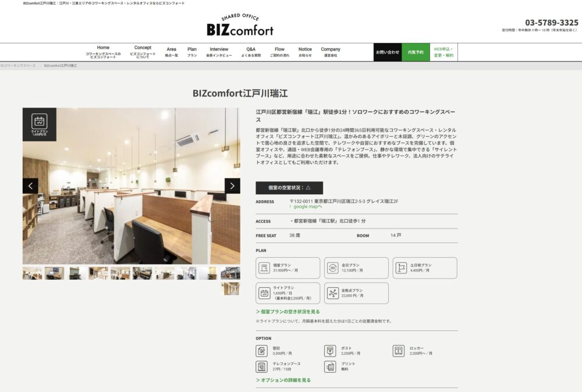Click the テレフォンブース option icon

click(262, 366)
